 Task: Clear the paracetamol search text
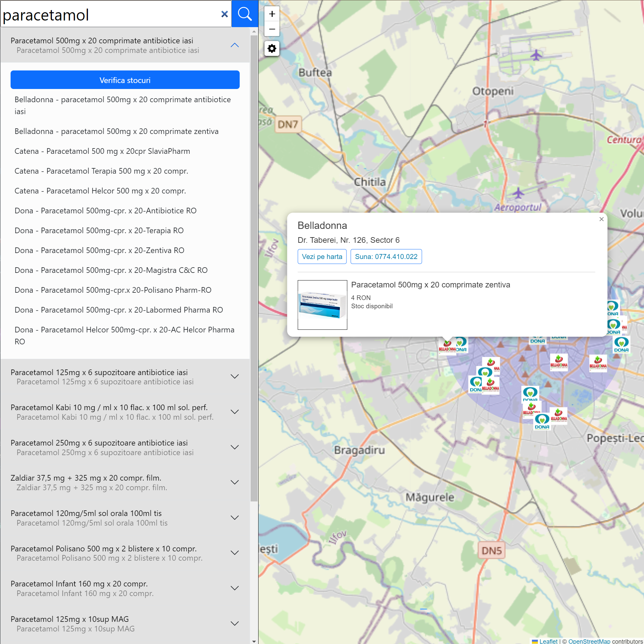pos(224,14)
